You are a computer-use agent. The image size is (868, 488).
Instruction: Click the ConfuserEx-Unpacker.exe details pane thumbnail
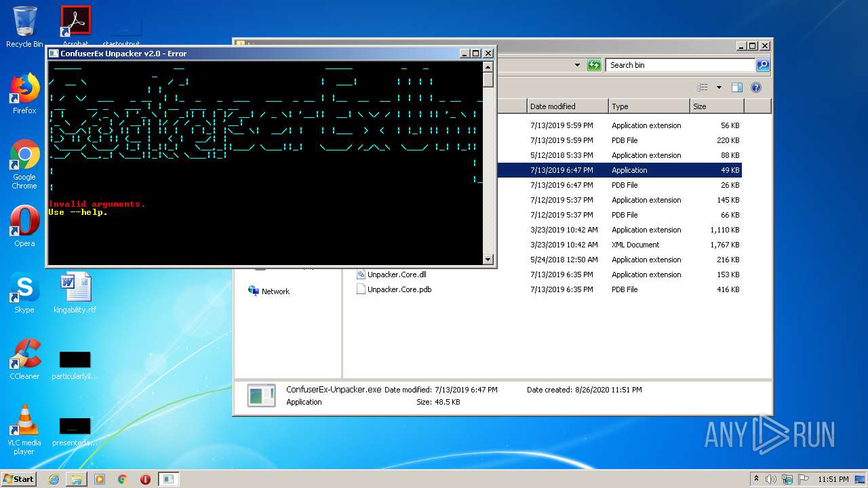pos(261,395)
